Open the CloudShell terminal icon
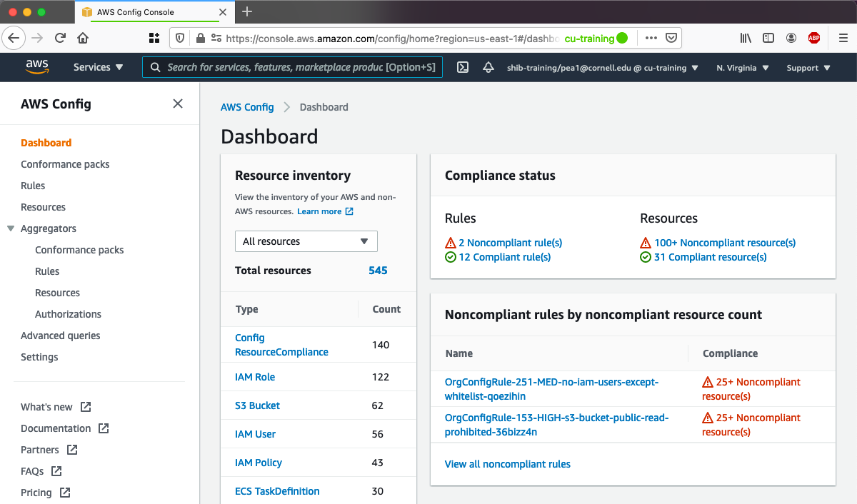Viewport: 857px width, 504px height. (463, 67)
